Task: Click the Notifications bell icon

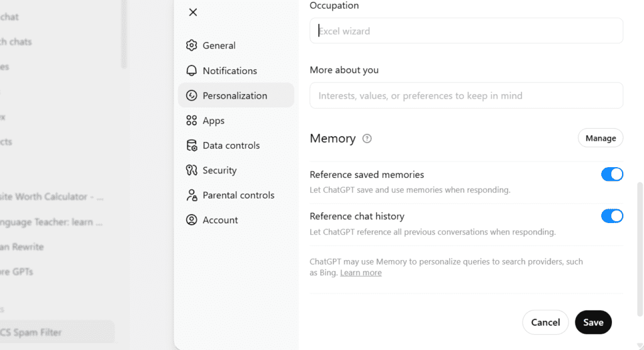Action: pyautogui.click(x=191, y=70)
